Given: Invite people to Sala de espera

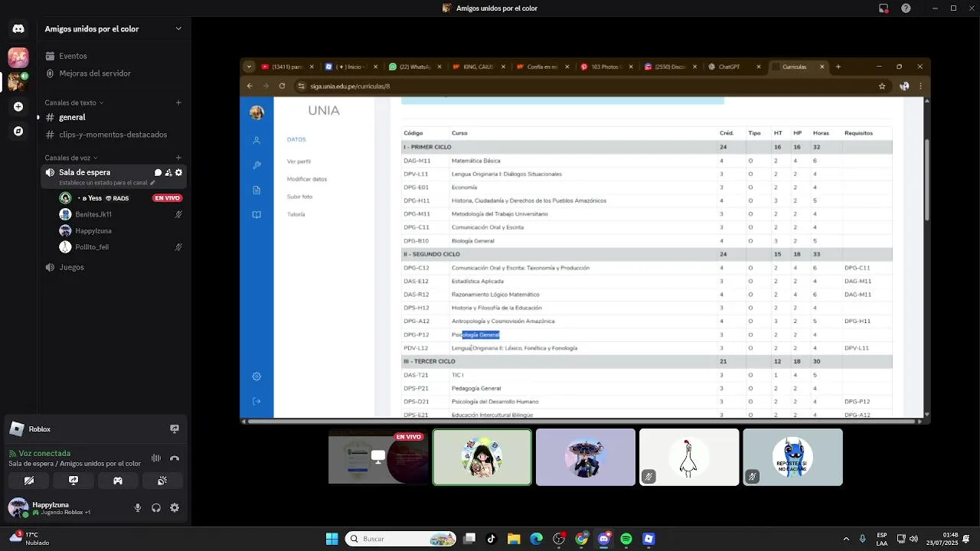Looking at the screenshot, I should tap(168, 173).
